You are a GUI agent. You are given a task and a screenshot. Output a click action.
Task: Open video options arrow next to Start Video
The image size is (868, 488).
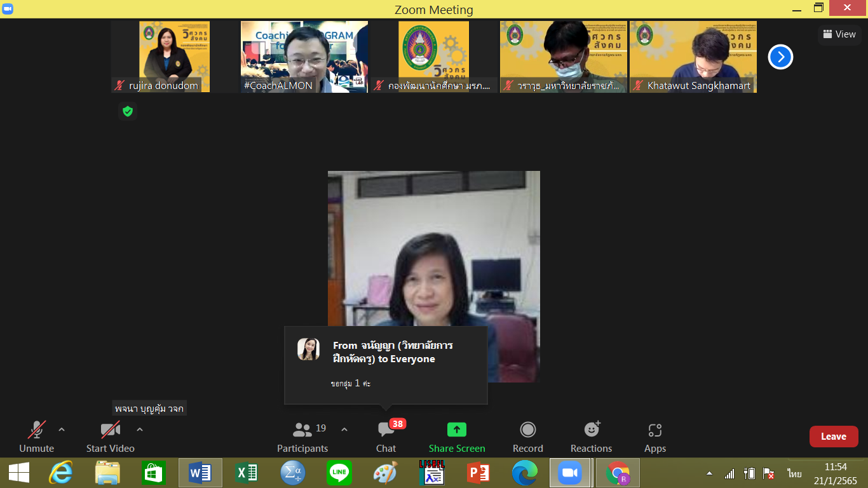coord(140,430)
